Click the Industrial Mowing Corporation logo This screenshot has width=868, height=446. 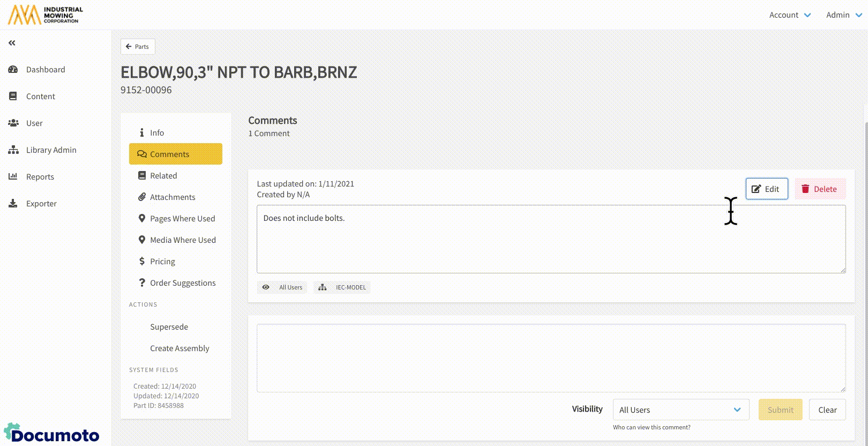tap(46, 15)
